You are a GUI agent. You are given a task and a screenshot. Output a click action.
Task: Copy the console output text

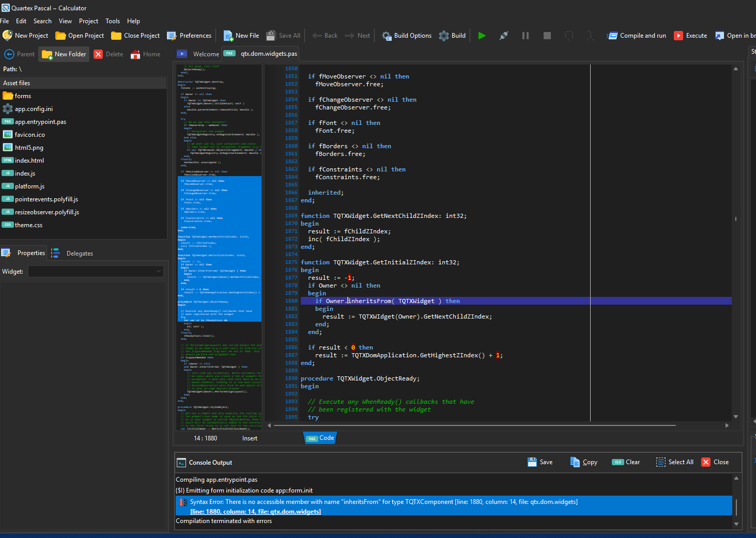(x=583, y=462)
